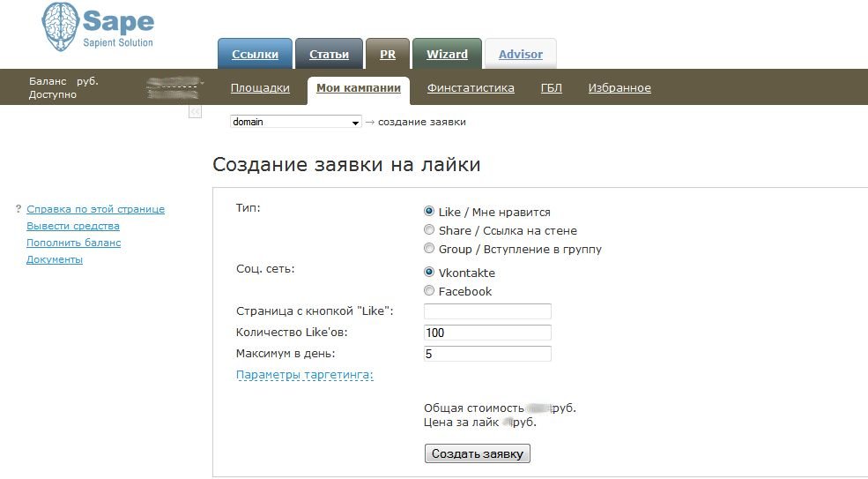Select the Like / Мне нравится radio option

tap(429, 211)
